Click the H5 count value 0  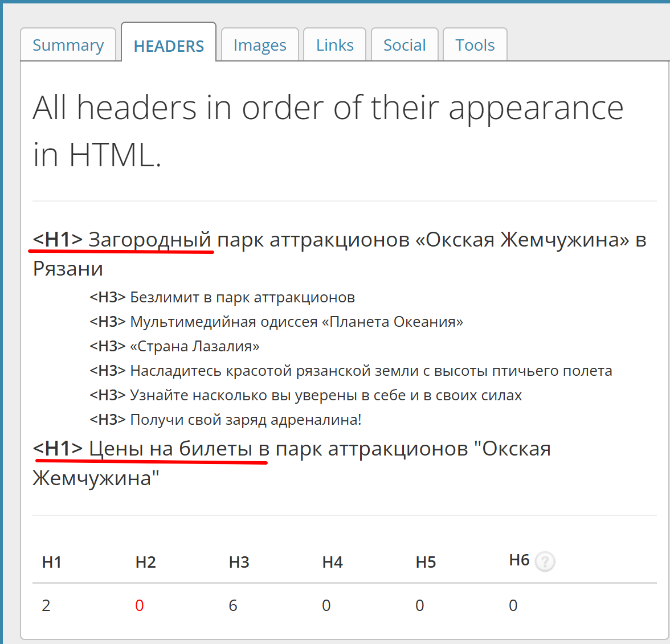pos(419,606)
